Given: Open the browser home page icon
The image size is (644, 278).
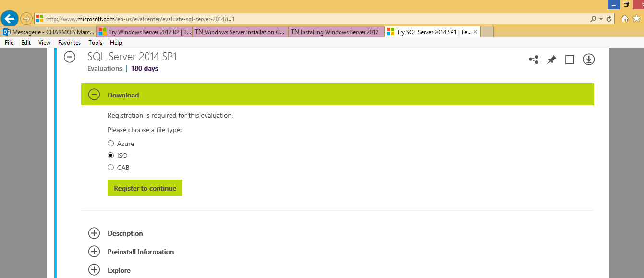Looking at the screenshot, I should [x=625, y=19].
